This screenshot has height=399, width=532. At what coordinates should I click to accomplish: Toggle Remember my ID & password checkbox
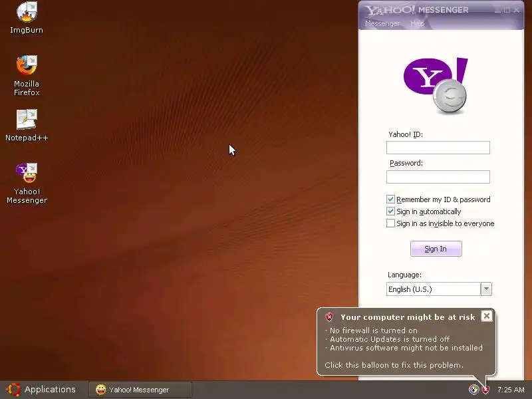point(390,199)
